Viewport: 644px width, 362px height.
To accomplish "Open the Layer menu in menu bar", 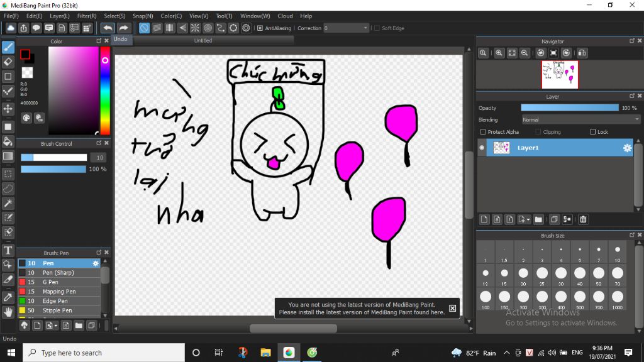I will click(60, 16).
